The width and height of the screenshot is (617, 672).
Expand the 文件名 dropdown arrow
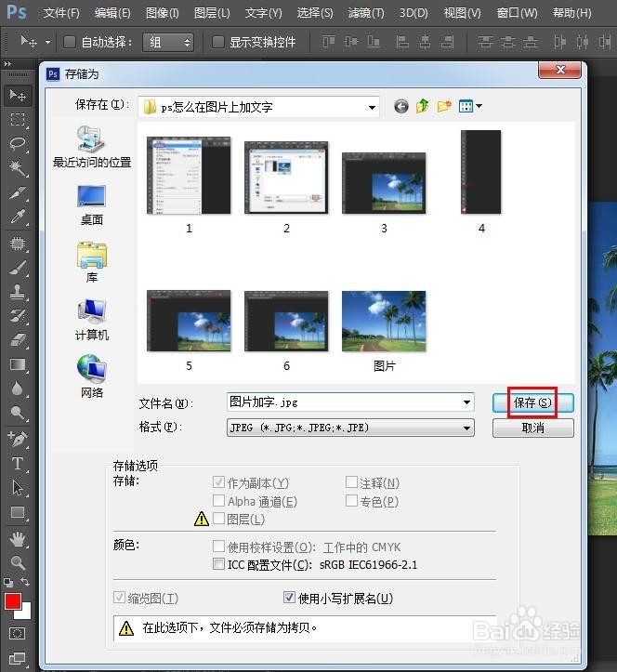[467, 402]
